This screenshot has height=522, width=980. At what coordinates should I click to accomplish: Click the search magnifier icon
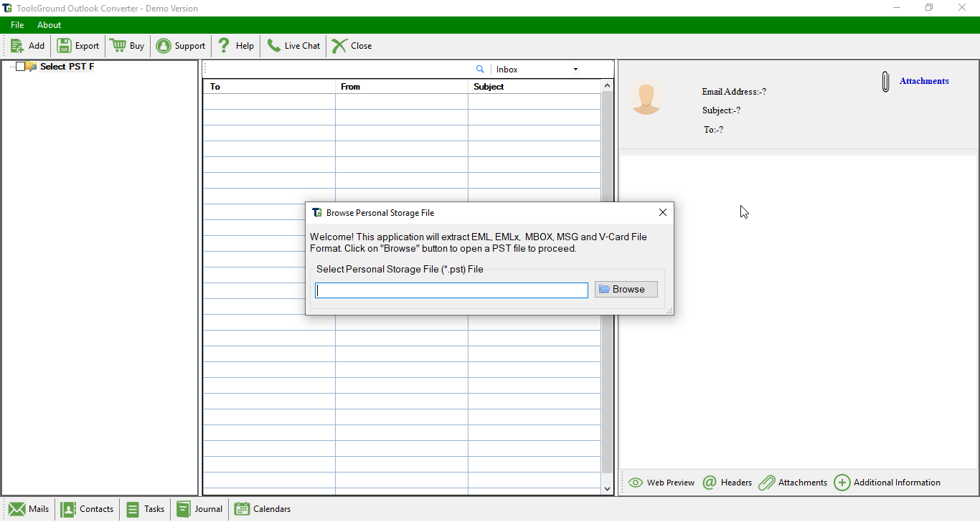point(481,70)
